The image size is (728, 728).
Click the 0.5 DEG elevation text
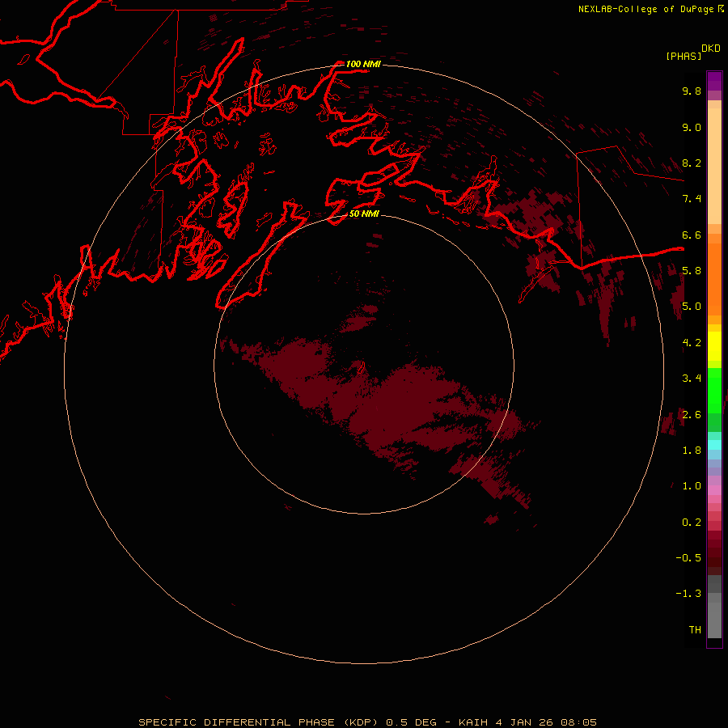coord(412,722)
